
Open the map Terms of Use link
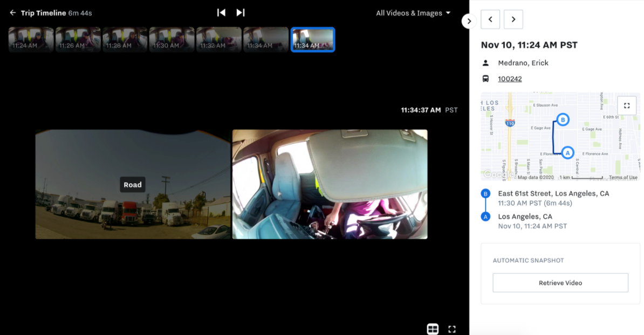click(x=623, y=177)
